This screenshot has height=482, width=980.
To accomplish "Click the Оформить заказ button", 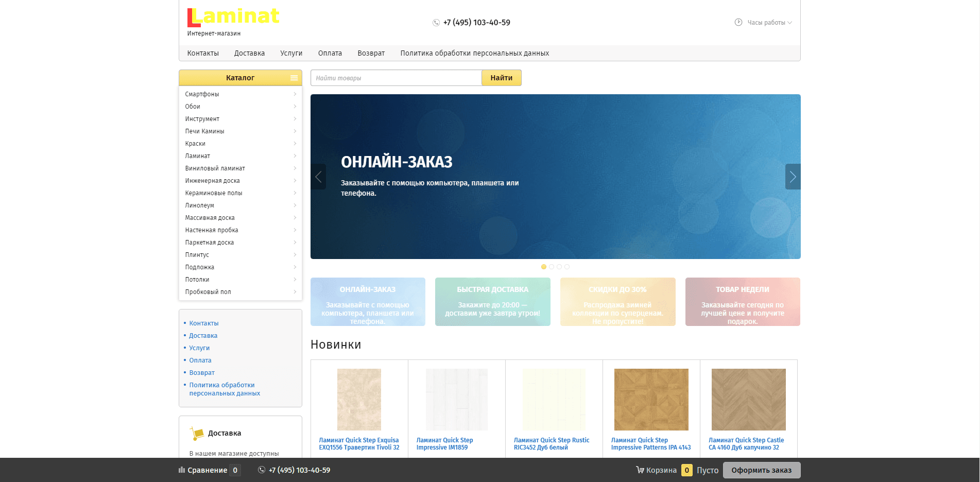I will click(x=761, y=470).
